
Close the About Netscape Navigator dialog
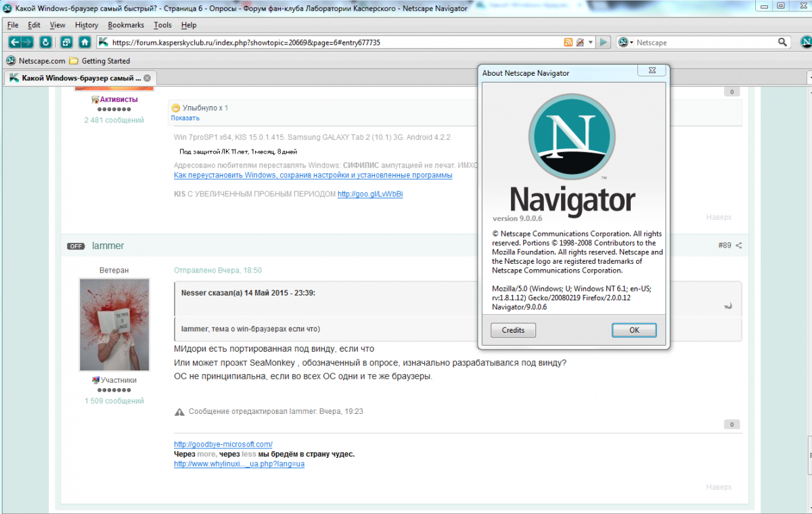(x=651, y=70)
